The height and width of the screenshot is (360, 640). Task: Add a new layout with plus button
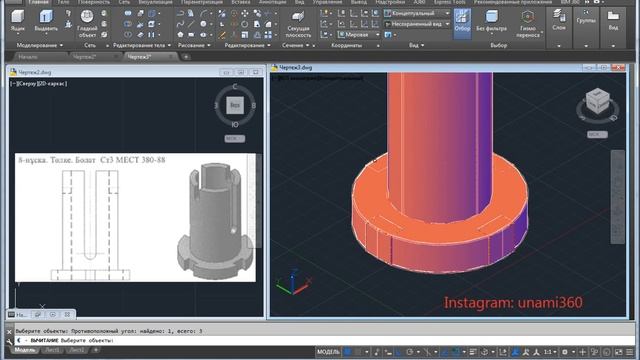click(x=96, y=350)
